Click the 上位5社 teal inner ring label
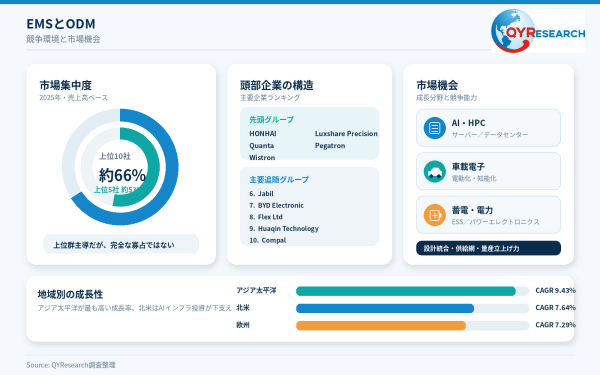The image size is (600, 375). pyautogui.click(x=117, y=189)
